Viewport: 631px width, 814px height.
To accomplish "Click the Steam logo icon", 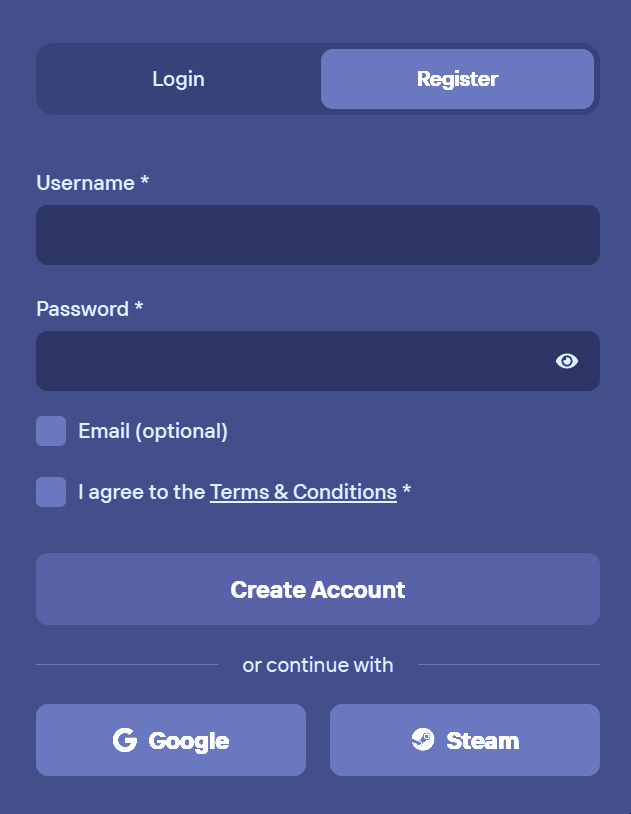I will click(x=424, y=740).
